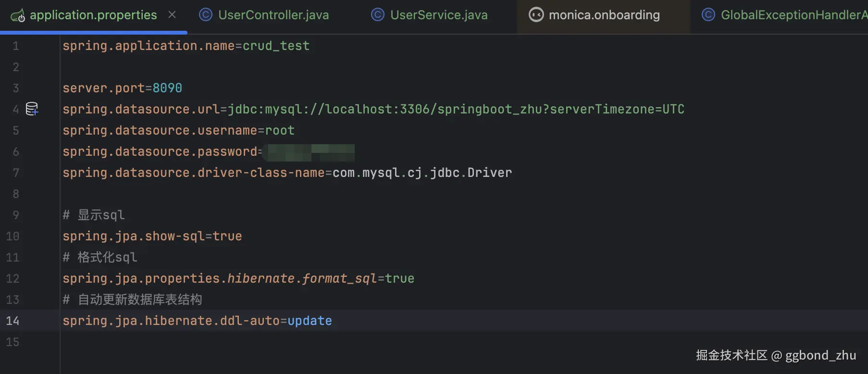This screenshot has height=374, width=868.
Task: Click the spring.datasource.driver-class-name key
Action: [193, 173]
